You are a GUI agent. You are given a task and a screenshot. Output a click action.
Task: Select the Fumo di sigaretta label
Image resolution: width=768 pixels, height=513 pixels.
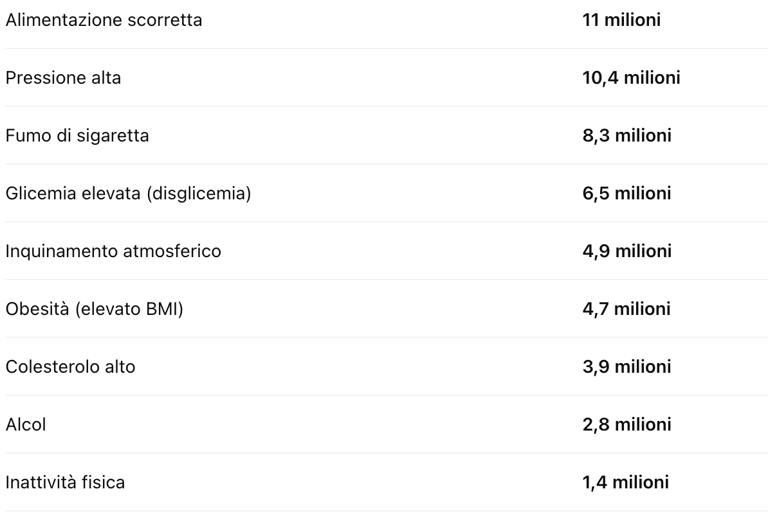click(x=77, y=136)
